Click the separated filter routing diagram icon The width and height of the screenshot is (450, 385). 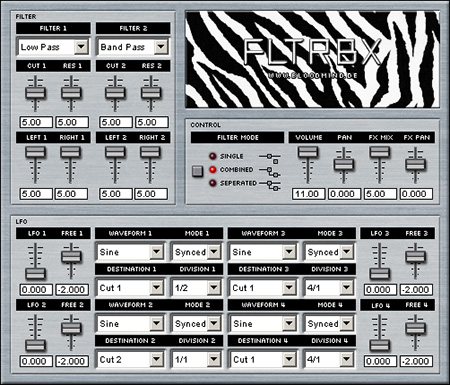[x=270, y=185]
